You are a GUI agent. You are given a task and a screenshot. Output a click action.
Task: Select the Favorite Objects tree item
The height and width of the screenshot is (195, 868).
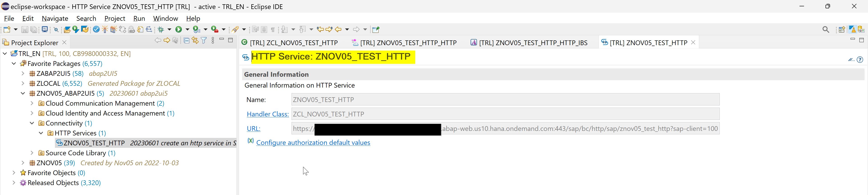click(53, 173)
